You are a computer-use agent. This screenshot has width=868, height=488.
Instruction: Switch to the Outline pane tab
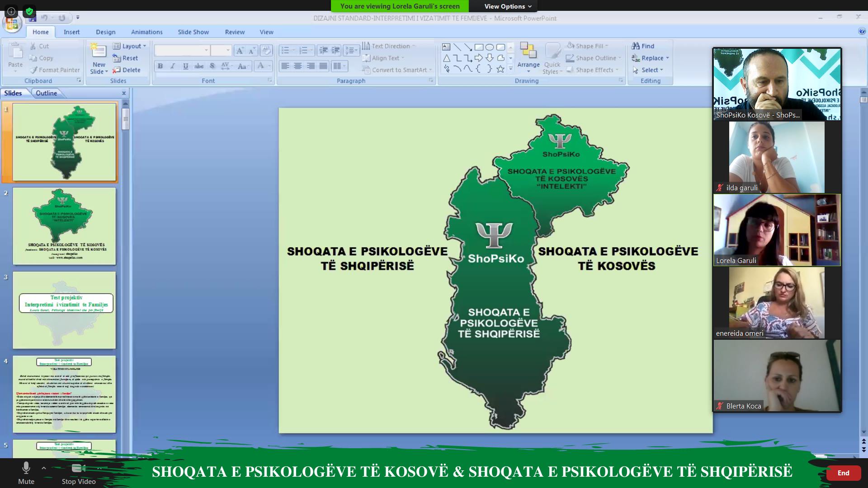tap(47, 93)
